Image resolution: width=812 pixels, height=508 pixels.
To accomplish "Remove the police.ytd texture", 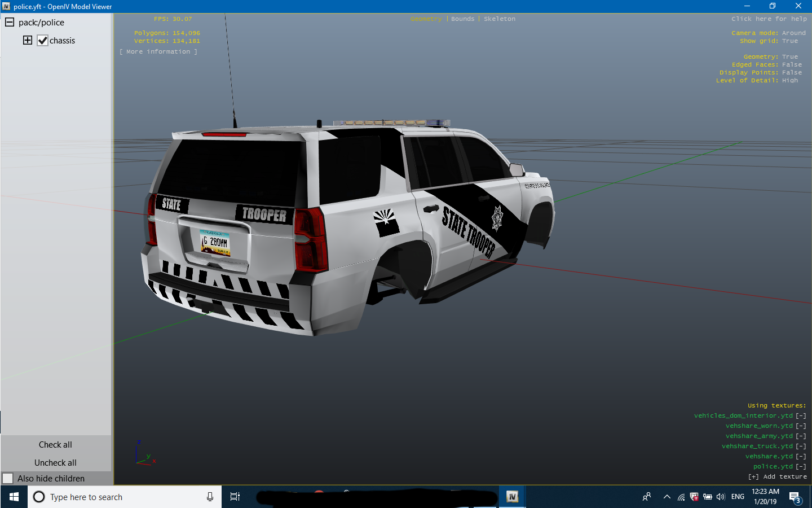I will pyautogui.click(x=801, y=467).
